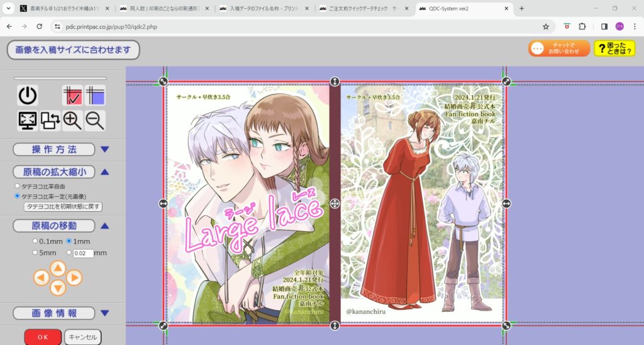The height and width of the screenshot is (345, 644).
Task: Move the manuscript up with the orange arrow
Action: tap(57, 268)
